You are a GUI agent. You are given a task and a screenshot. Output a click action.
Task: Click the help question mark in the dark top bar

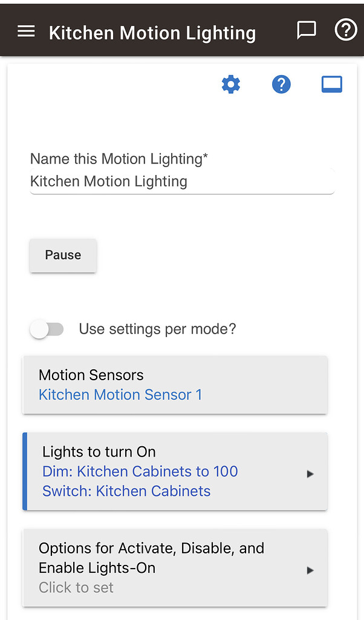tap(345, 30)
